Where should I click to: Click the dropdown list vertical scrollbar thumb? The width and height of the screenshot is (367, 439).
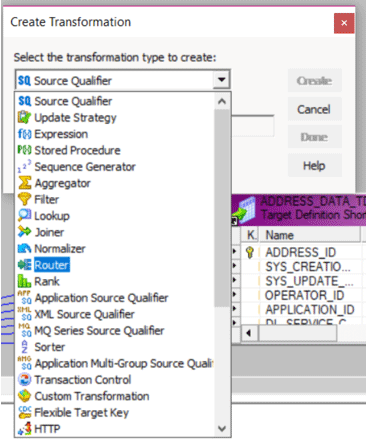click(222, 208)
